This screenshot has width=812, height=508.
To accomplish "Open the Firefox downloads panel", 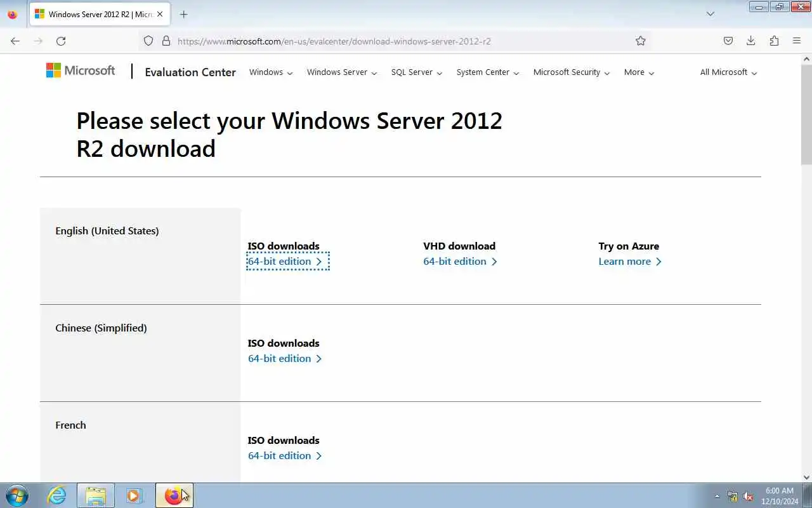I will [x=751, y=41].
